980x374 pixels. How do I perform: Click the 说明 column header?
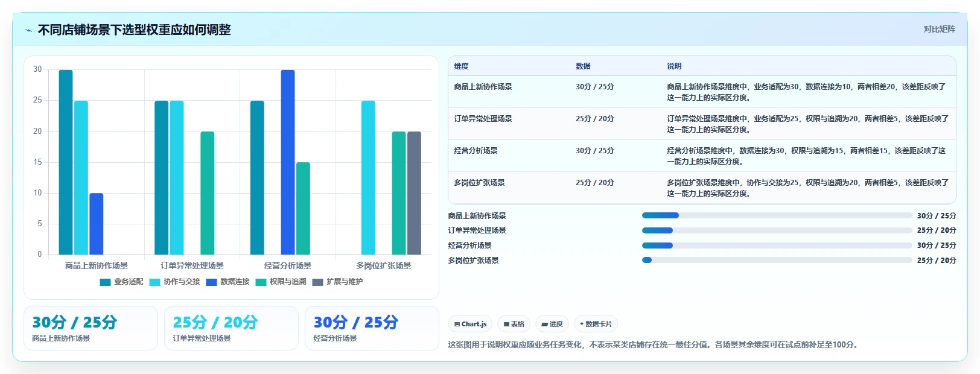pos(674,66)
